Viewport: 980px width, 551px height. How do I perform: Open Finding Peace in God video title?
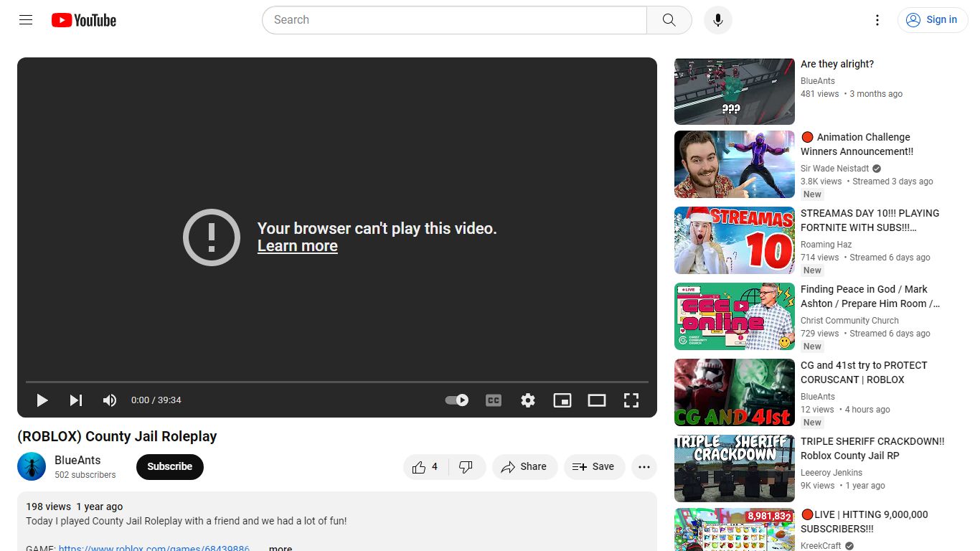click(870, 296)
